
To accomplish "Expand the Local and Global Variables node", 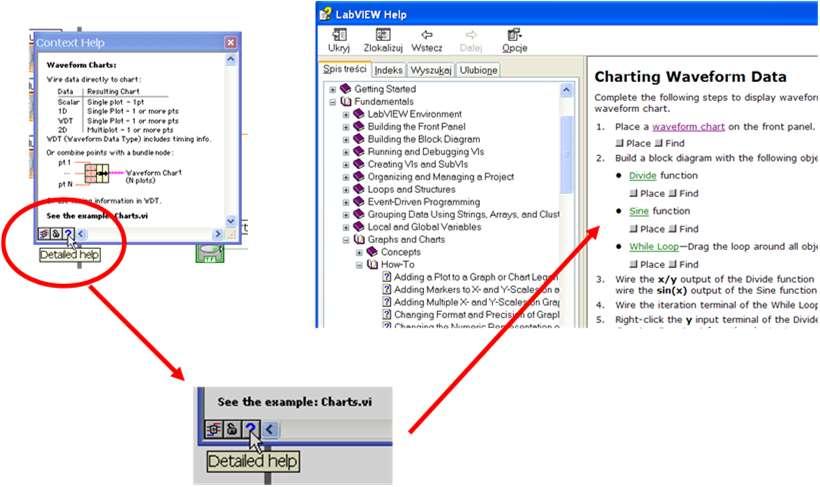I will (346, 228).
